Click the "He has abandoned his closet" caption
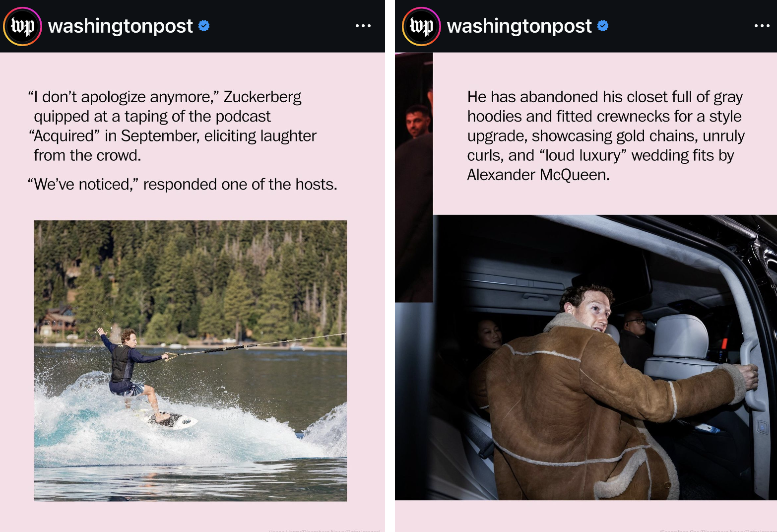 pyautogui.click(x=606, y=135)
